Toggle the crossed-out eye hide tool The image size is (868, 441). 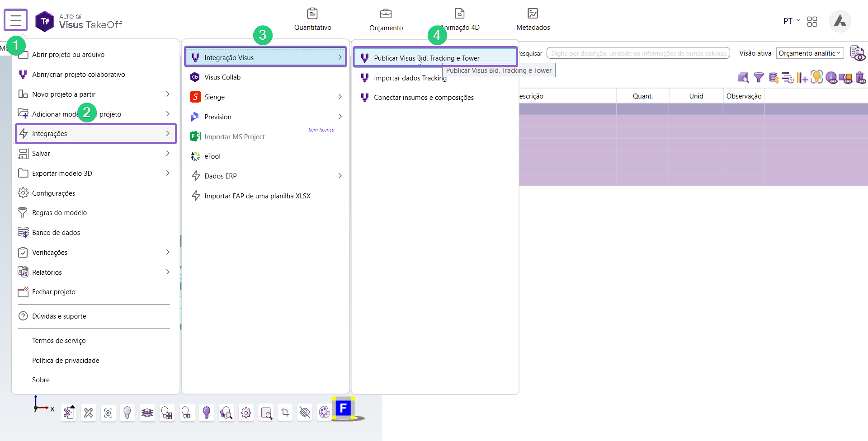[305, 412]
